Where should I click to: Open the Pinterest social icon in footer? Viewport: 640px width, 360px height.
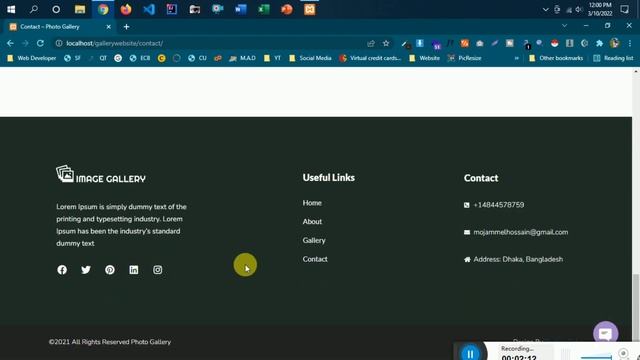coord(110,270)
